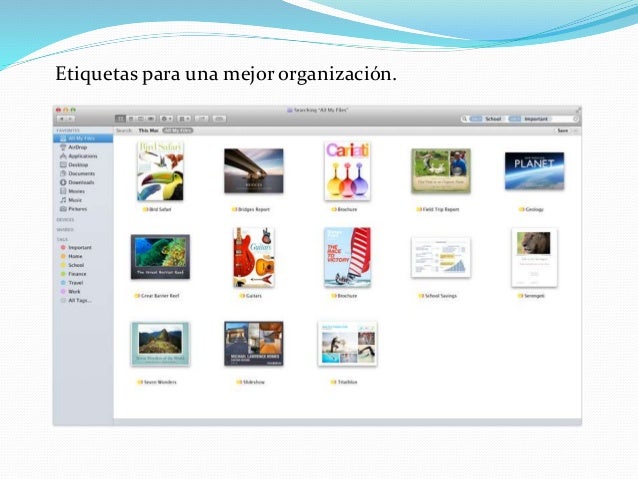Select the Great Barrier Reef thumbnail
This screenshot has height=479, width=638.
(160, 257)
